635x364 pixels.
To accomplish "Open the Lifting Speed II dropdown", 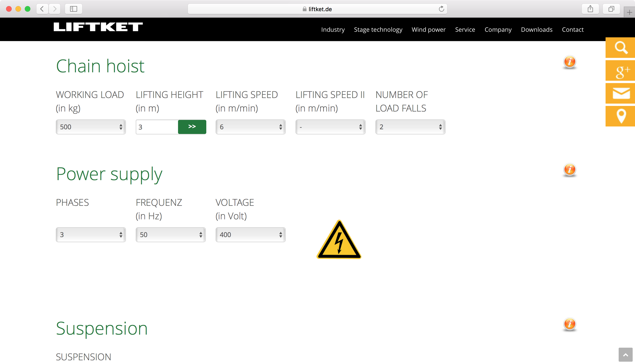I will pos(330,127).
